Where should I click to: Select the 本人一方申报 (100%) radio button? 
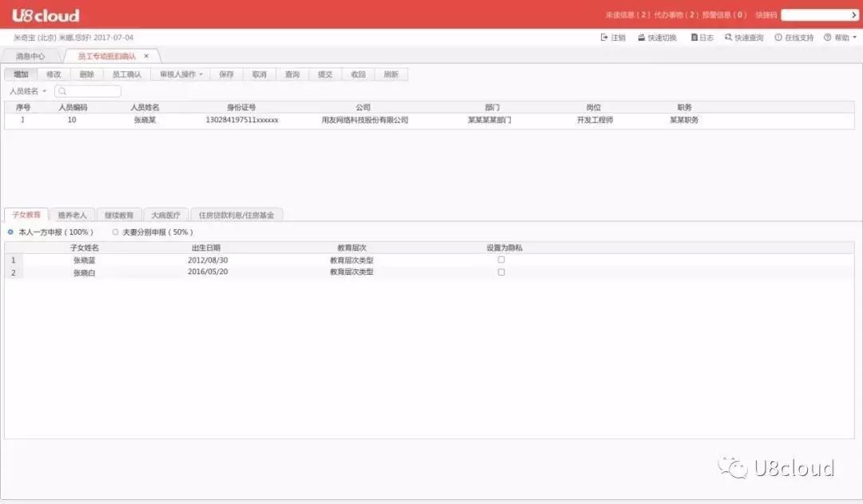[10, 232]
